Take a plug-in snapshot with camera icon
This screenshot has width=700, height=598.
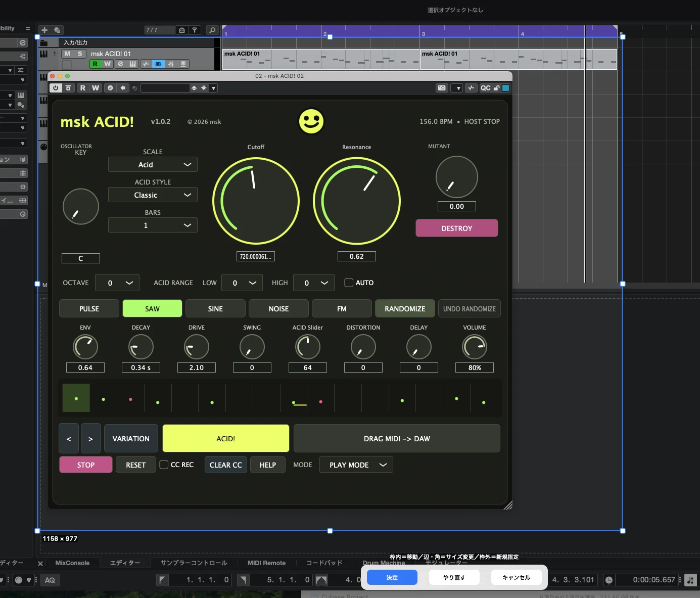pos(442,88)
